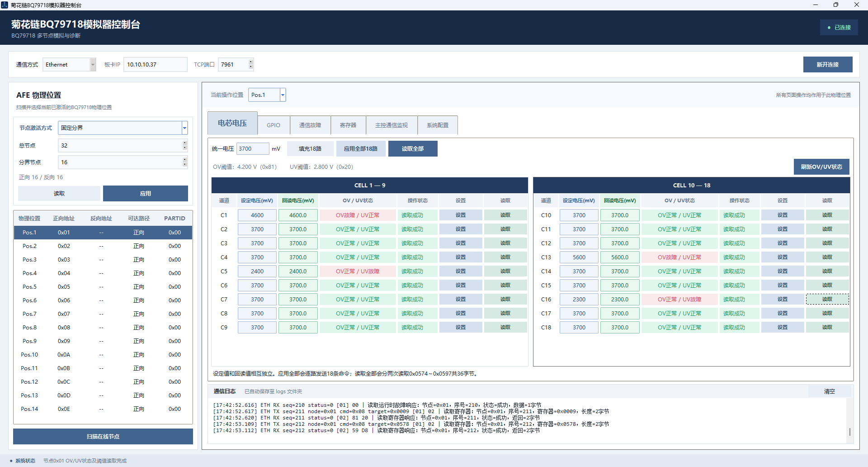Switch to the 通信故障 tab
The image size is (868, 467).
coord(310,125)
